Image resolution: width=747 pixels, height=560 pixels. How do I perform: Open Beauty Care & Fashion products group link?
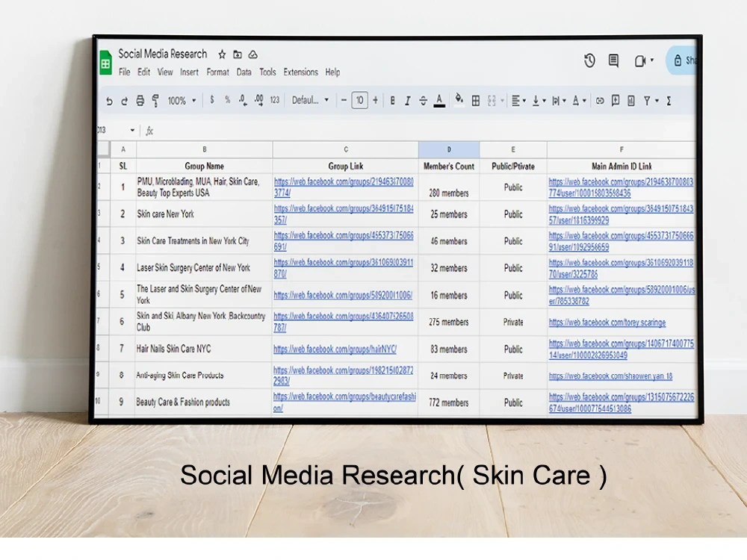point(344,402)
